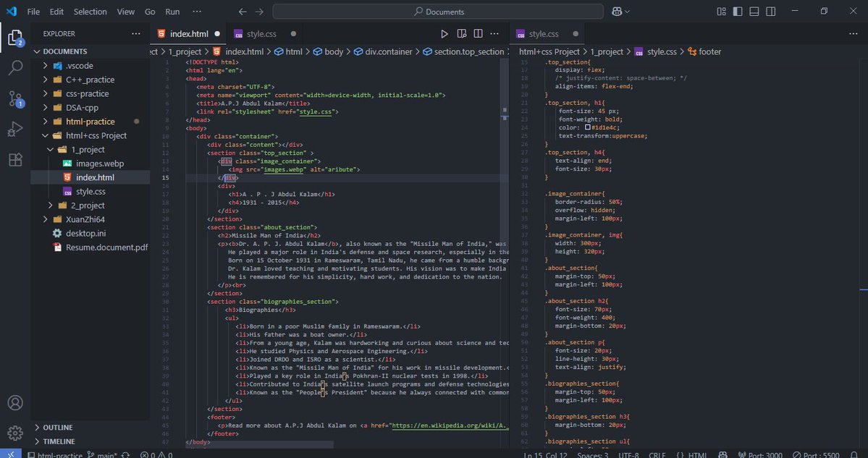Screen dimensions: 868x458
Task: Toggle the secondary side bar visibility
Action: (x=770, y=12)
